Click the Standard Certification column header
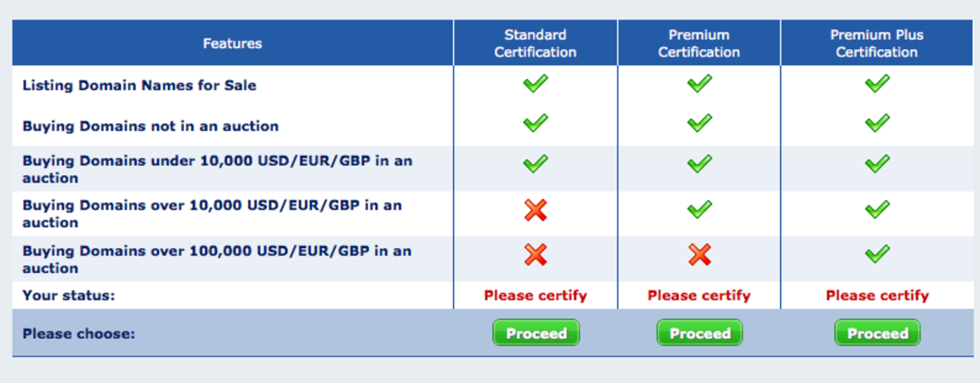 click(535, 43)
